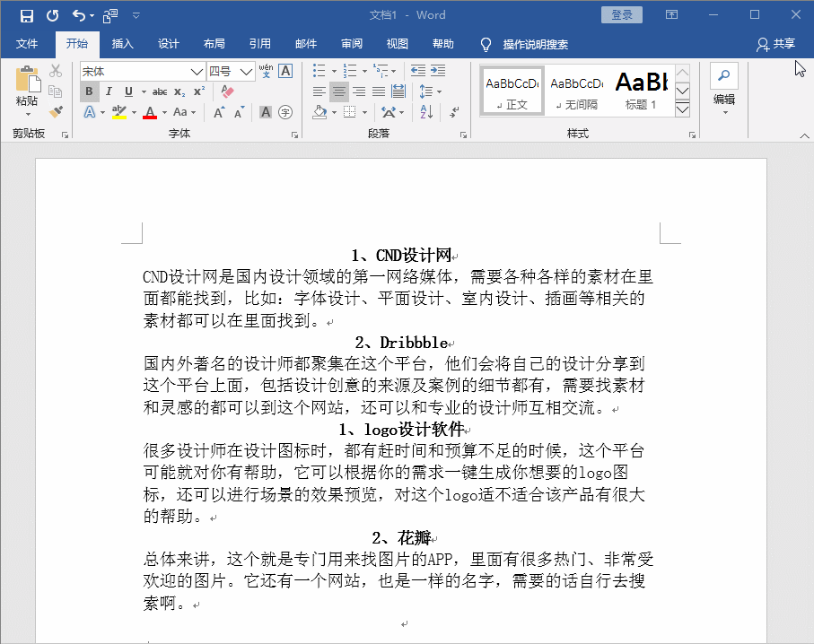Click the 共享 share button
Image resolution: width=814 pixels, height=644 pixels.
pyautogui.click(x=775, y=44)
